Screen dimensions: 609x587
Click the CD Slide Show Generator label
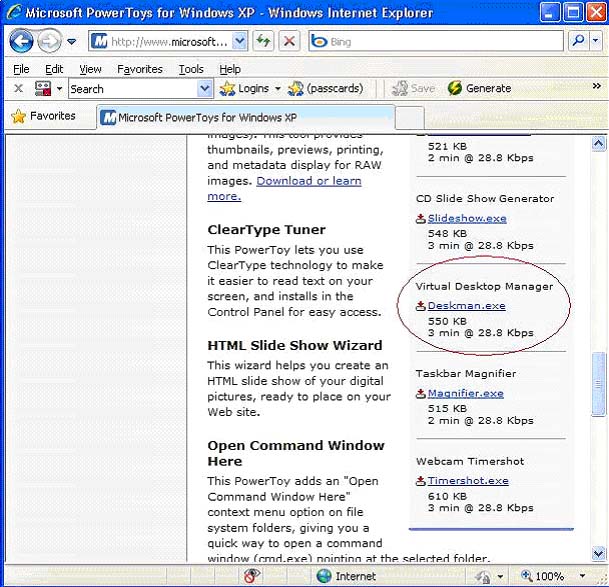tap(485, 199)
